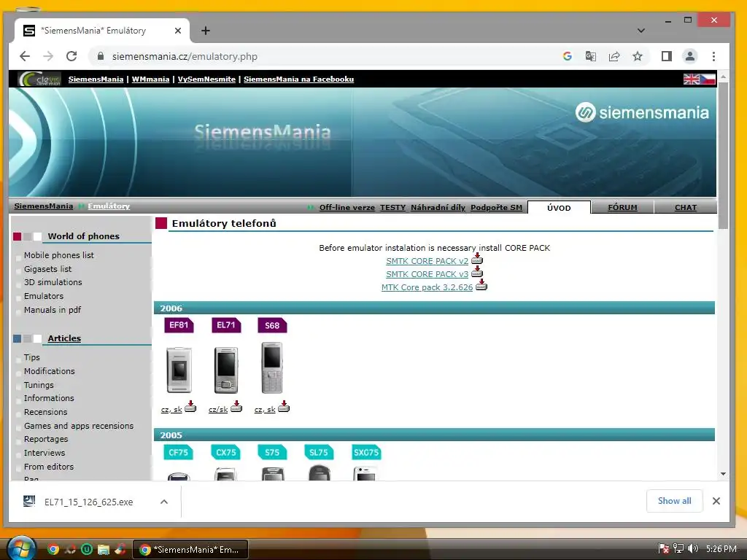This screenshot has width=747, height=560.
Task: Open Games and apps recensions link
Action: point(79,426)
